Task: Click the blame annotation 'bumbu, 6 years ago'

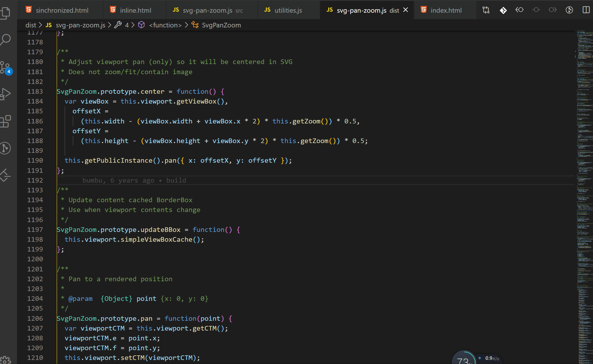Action: [x=134, y=180]
